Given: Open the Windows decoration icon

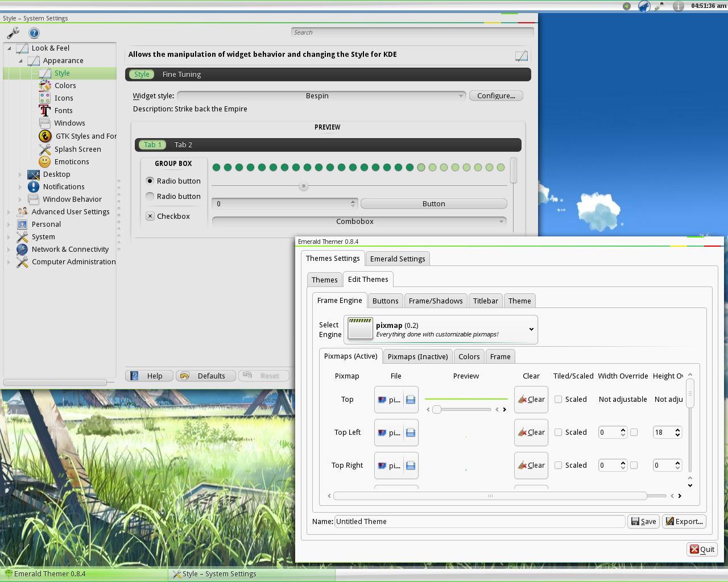Looking at the screenshot, I should [x=45, y=123].
